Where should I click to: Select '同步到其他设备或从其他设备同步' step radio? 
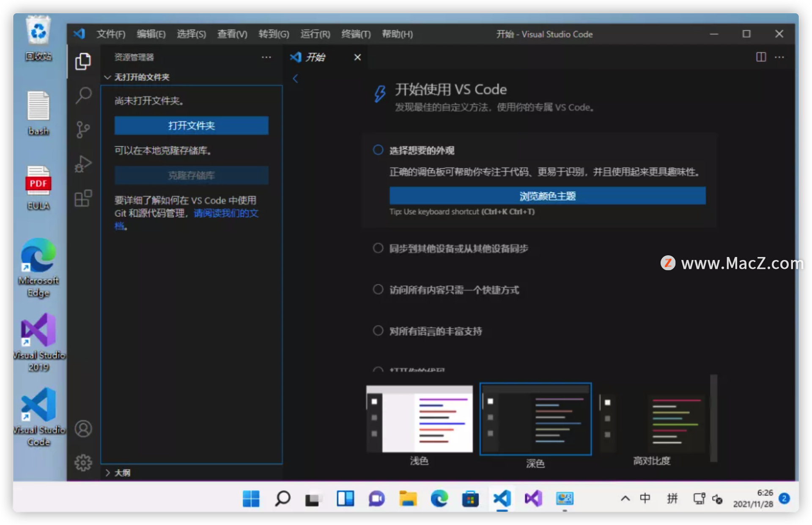point(378,248)
